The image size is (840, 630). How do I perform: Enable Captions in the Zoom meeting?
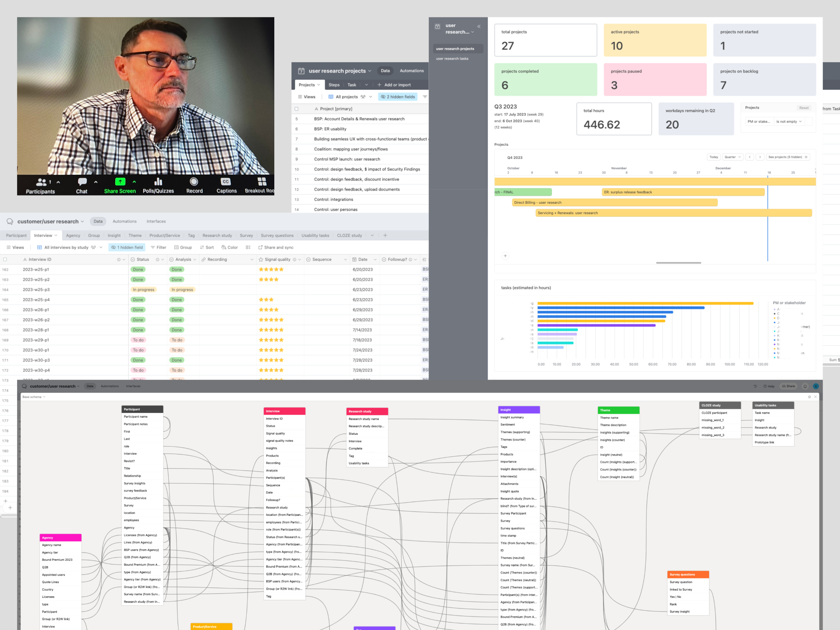pos(226,185)
